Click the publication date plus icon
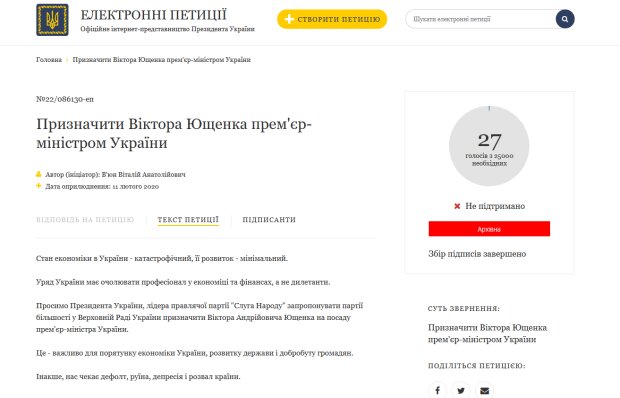The image size is (620, 398). click(39, 186)
